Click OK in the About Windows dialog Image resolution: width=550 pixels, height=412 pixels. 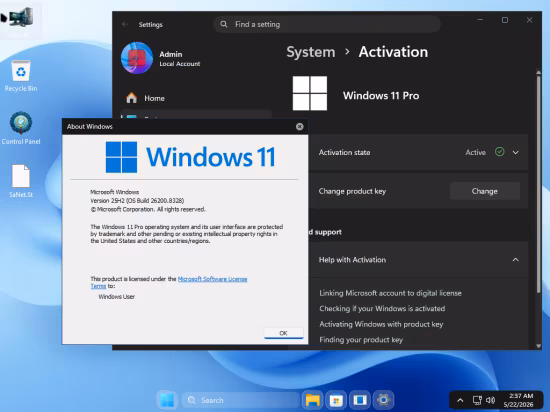click(x=283, y=333)
